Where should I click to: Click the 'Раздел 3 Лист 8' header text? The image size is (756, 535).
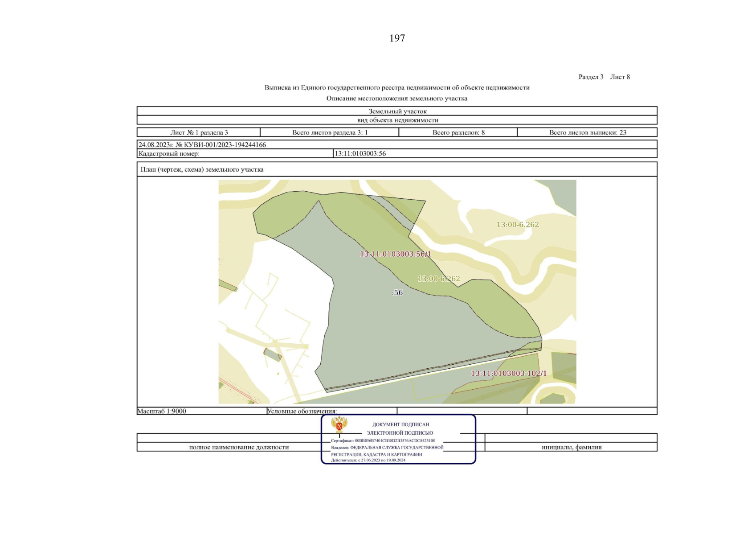click(604, 77)
